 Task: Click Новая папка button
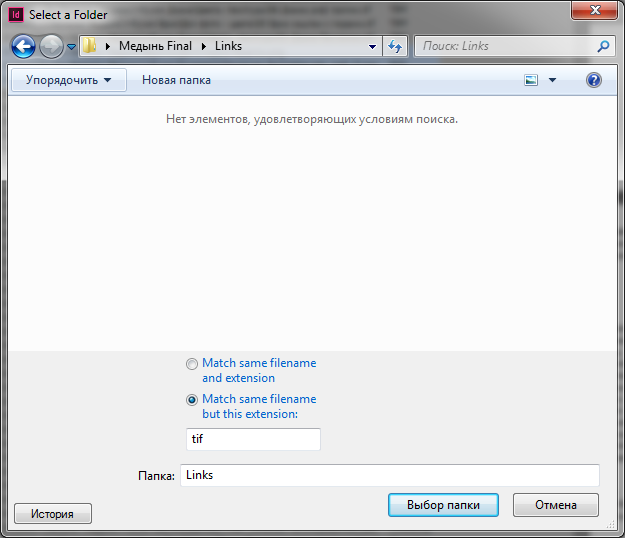pos(176,80)
